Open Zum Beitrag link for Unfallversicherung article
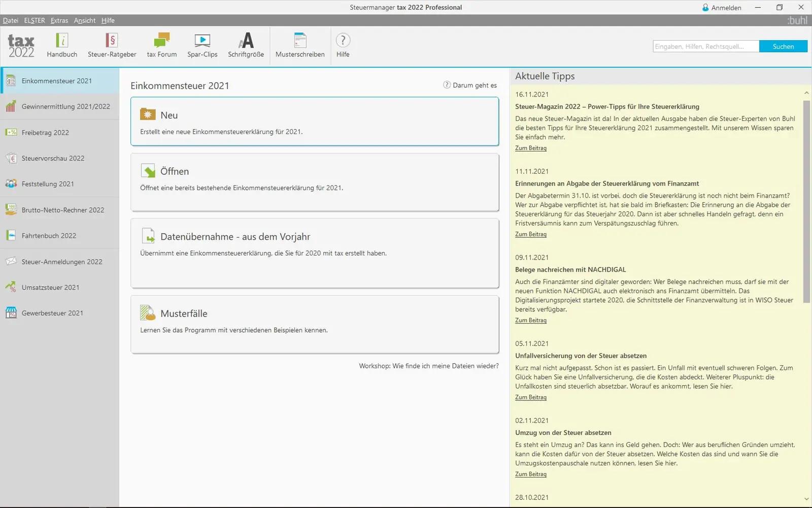 (x=531, y=397)
